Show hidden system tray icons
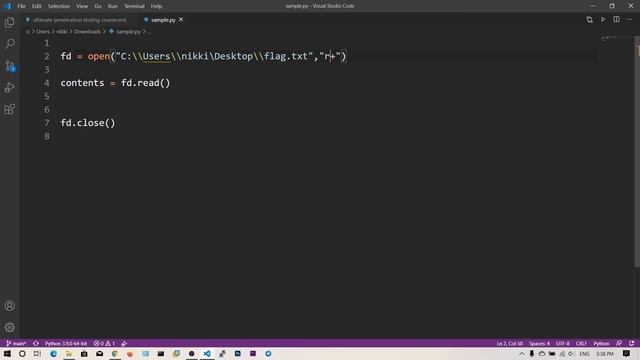Screen dimensions: 640x360 pos(522,353)
